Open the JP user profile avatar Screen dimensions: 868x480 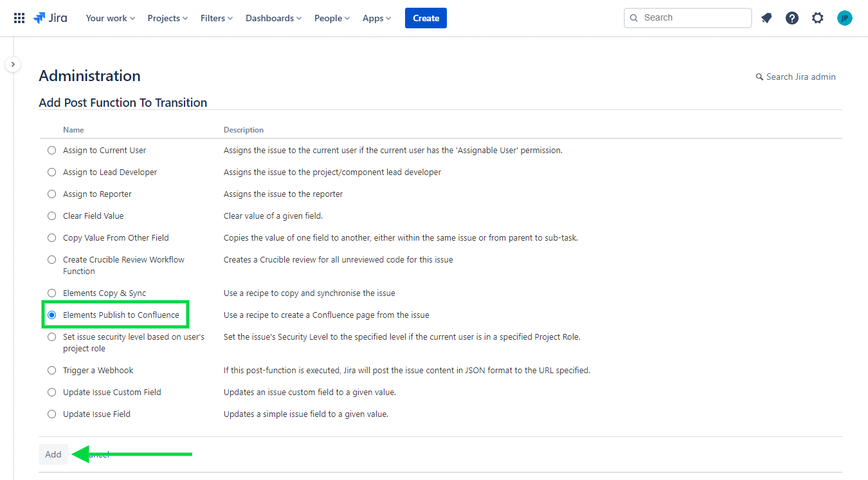(x=844, y=18)
